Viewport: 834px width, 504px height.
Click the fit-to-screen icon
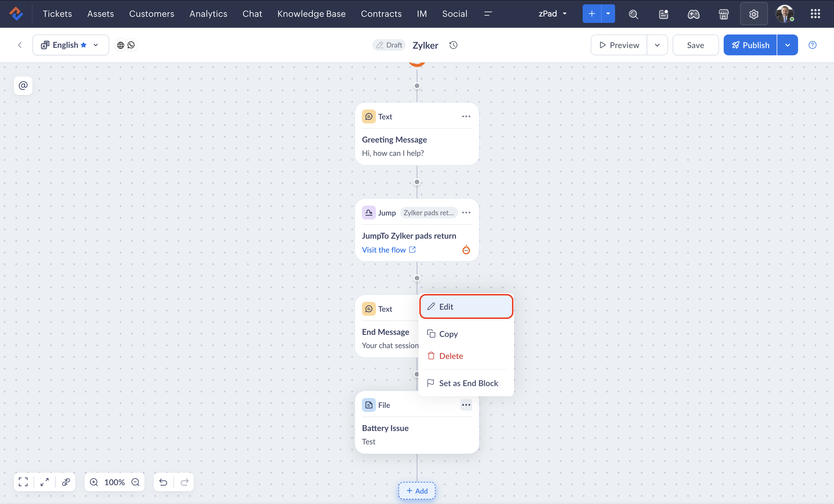coord(23,482)
